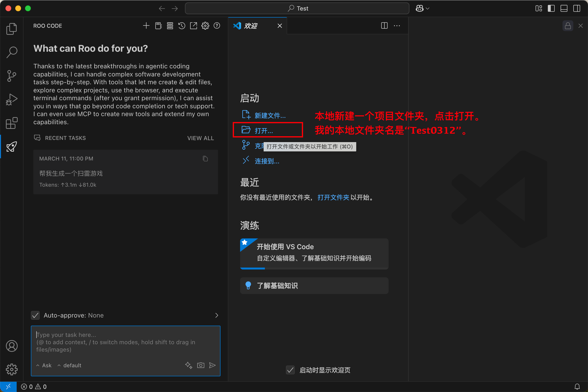The width and height of the screenshot is (588, 392).
Task: Open the editor more actions ellipsis menu
Action: 397,26
